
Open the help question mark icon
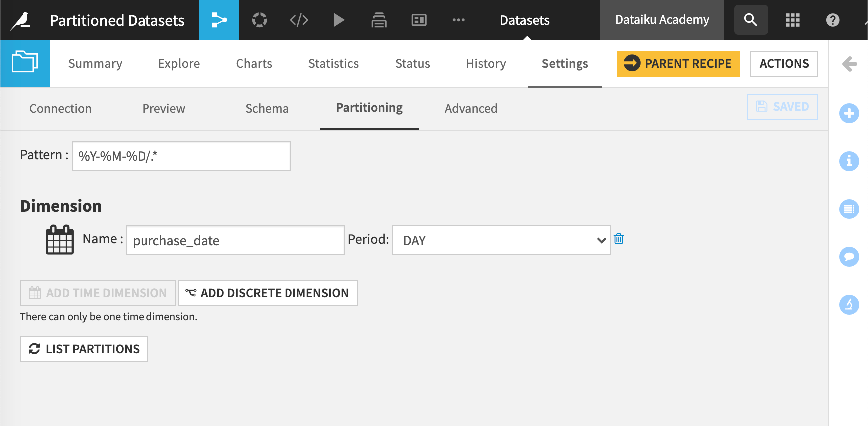click(x=832, y=20)
